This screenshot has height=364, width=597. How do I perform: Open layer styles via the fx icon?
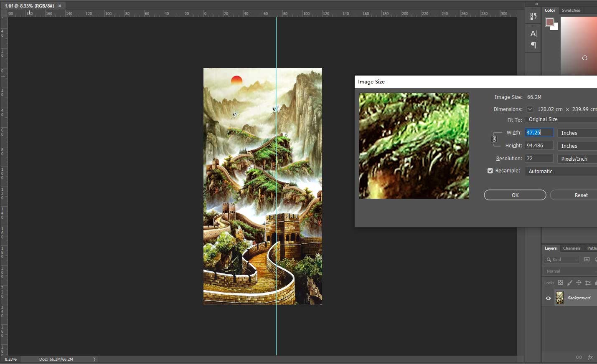pos(590,357)
